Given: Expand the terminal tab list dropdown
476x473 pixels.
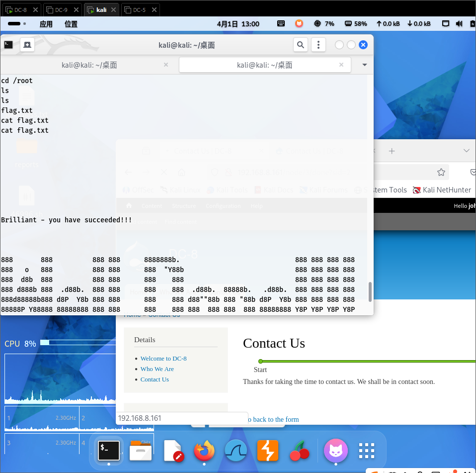Looking at the screenshot, I should coord(365,65).
